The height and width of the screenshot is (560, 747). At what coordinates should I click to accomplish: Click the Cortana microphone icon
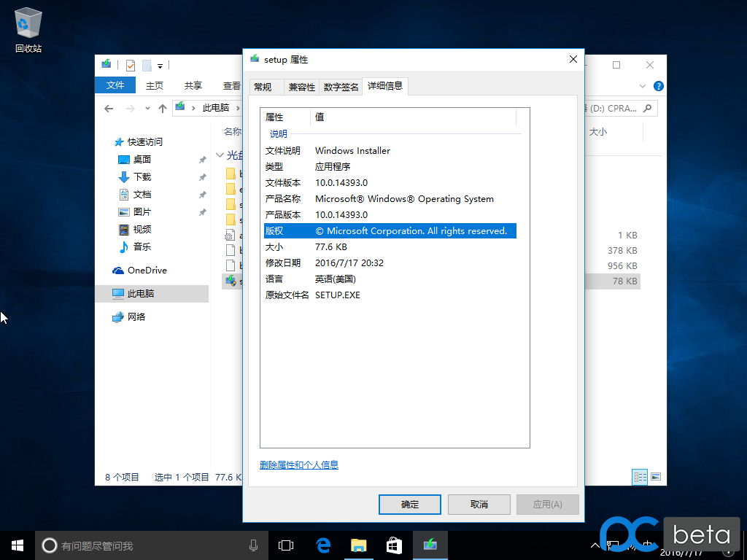253,545
